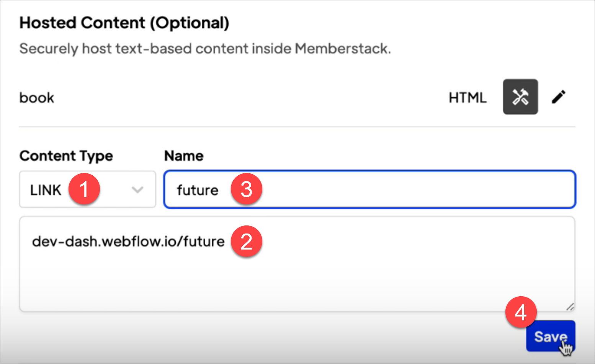Image resolution: width=595 pixels, height=364 pixels.
Task: Select the "book" hosted content entry
Action: [37, 98]
